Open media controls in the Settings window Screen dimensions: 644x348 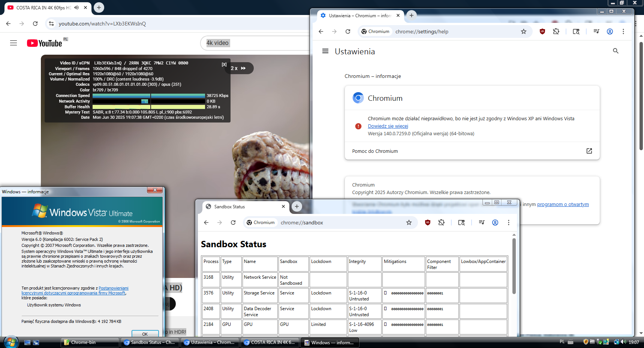point(596,31)
